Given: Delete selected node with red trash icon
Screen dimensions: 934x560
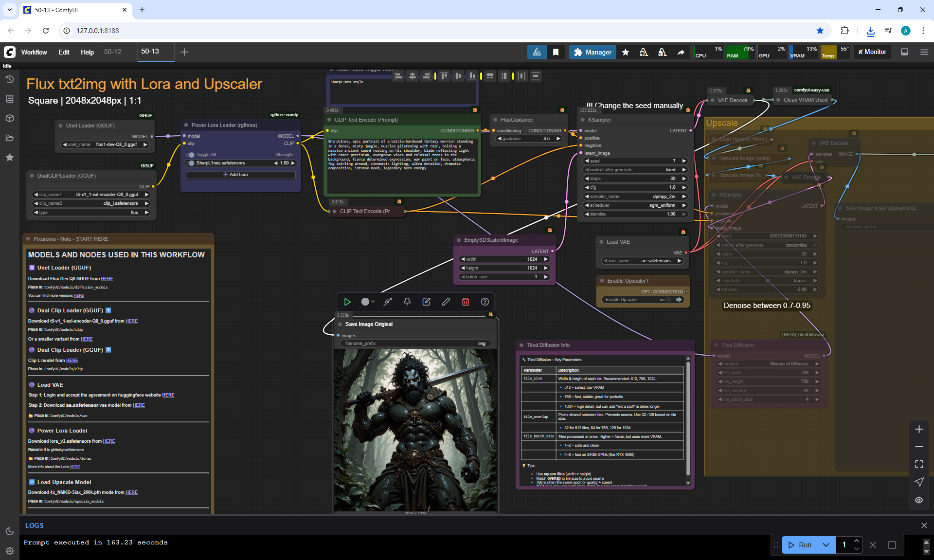Looking at the screenshot, I should [466, 302].
